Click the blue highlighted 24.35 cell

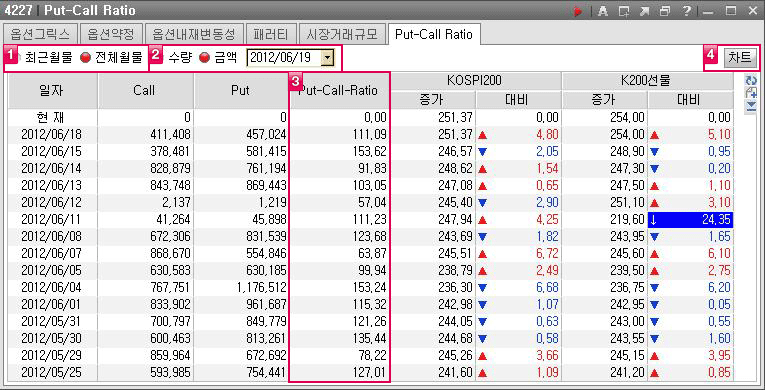point(690,220)
